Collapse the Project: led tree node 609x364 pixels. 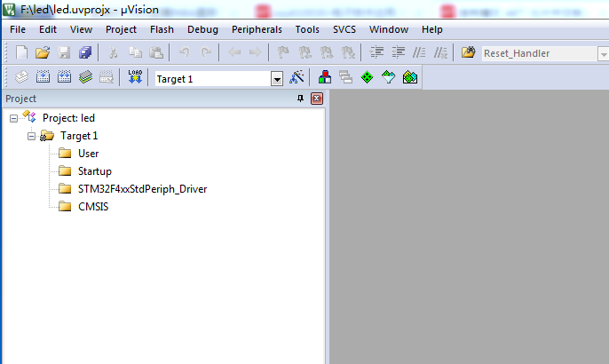[x=13, y=118]
